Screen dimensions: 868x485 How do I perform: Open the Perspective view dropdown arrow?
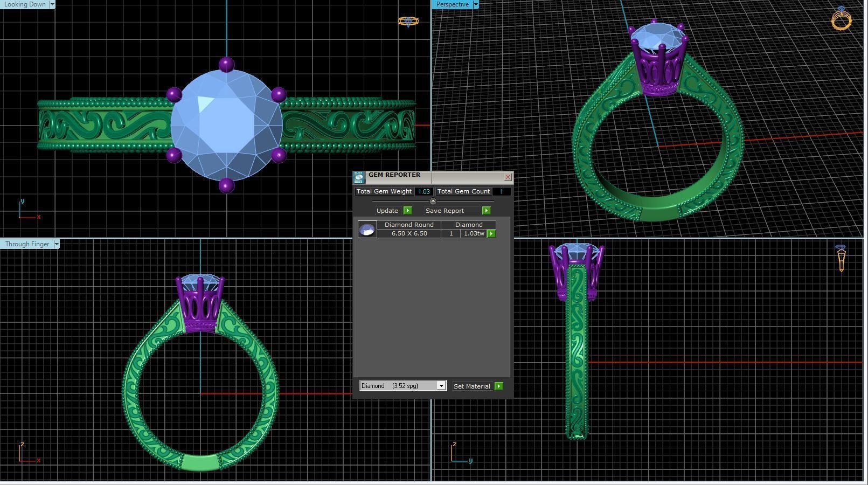[x=476, y=4]
